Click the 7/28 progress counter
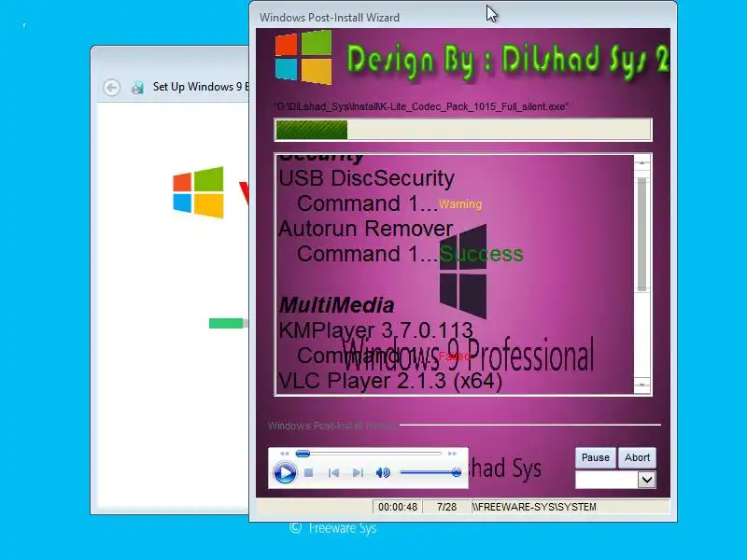 pyautogui.click(x=446, y=507)
